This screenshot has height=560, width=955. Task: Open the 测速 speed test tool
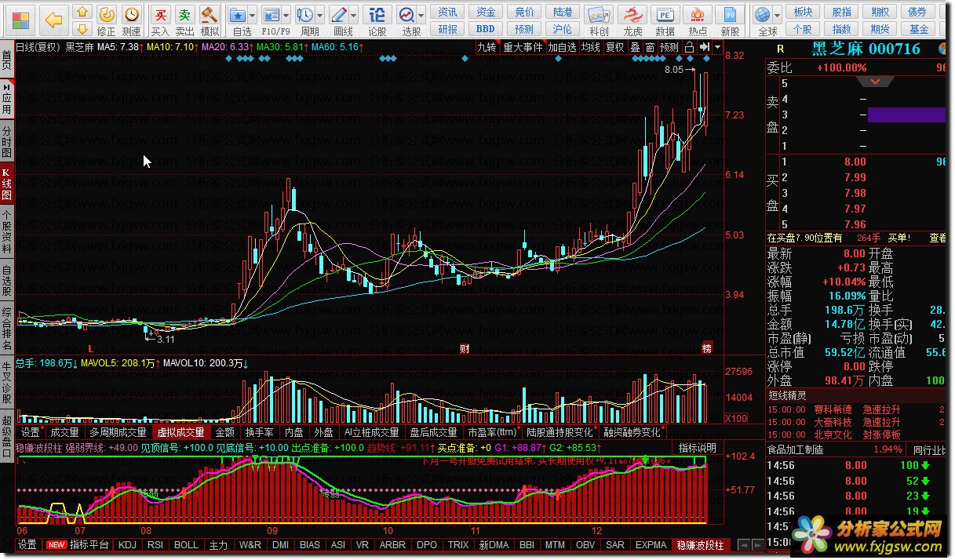tap(131, 20)
